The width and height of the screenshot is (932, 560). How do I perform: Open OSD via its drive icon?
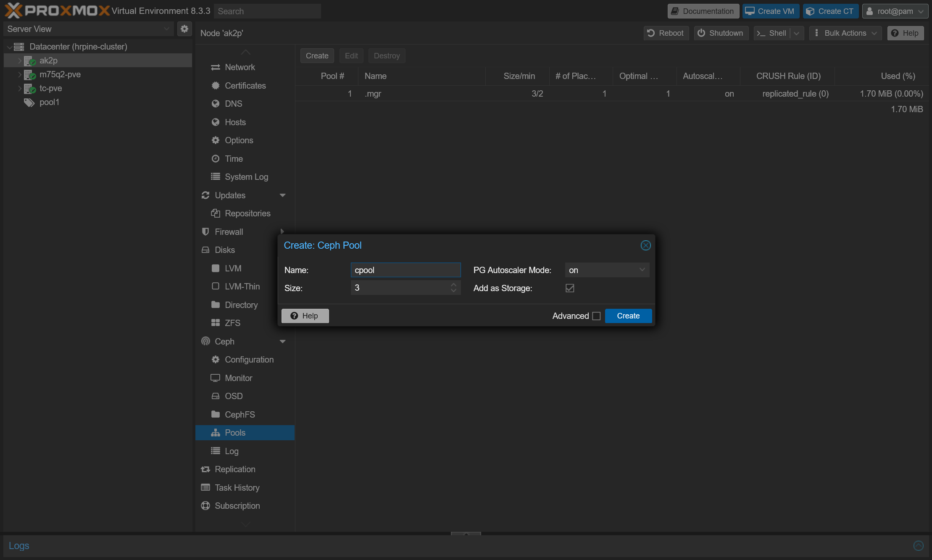[x=216, y=396]
